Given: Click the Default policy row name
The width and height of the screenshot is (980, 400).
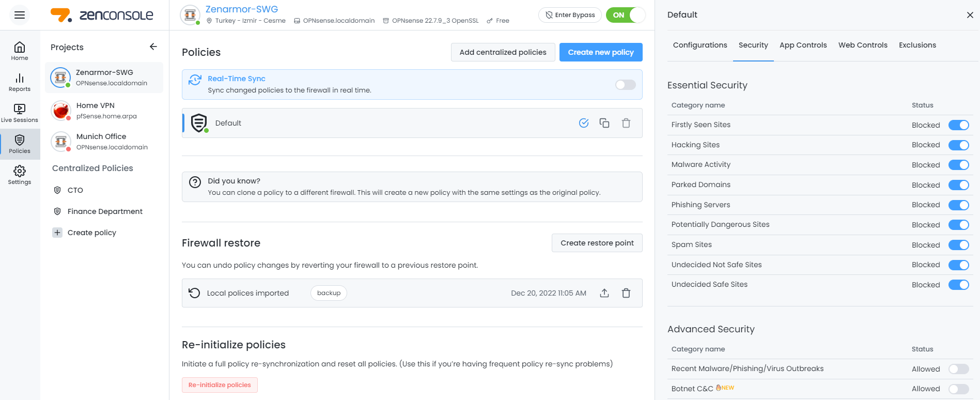Looking at the screenshot, I should pyautogui.click(x=228, y=123).
